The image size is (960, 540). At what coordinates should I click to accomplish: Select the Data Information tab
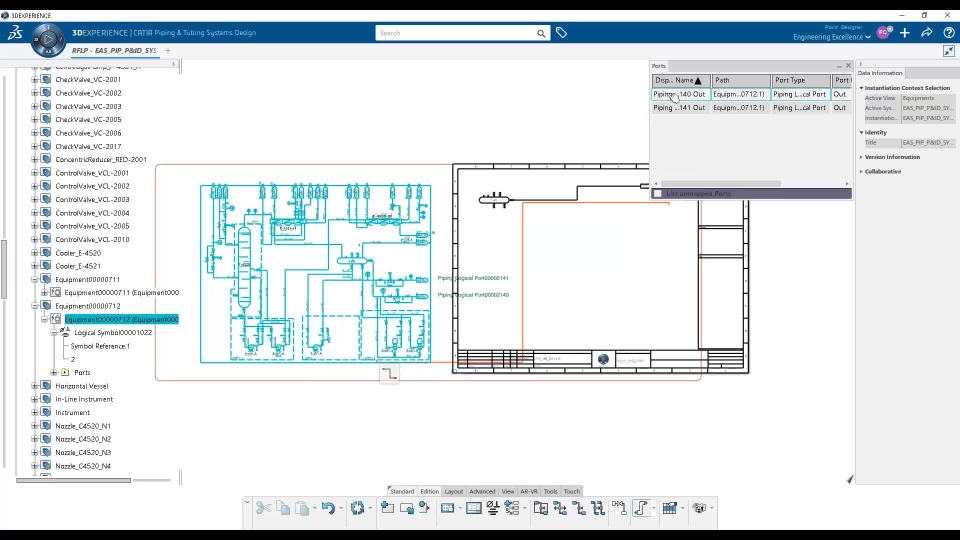pyautogui.click(x=880, y=73)
